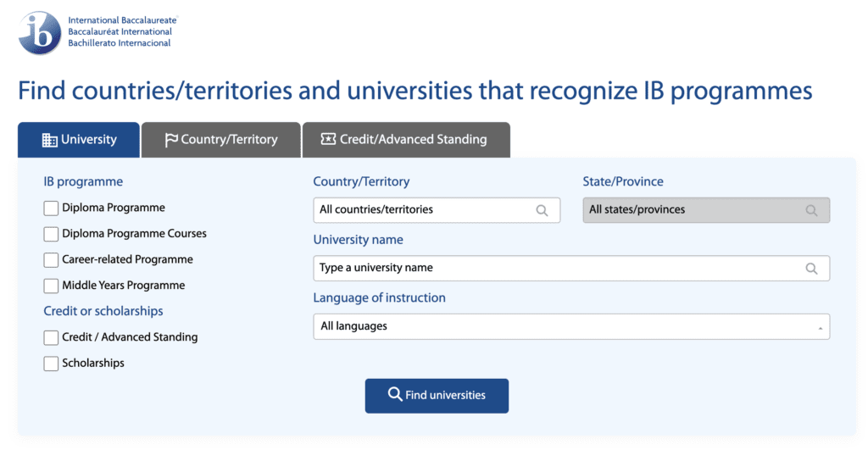Switch to the Credit/Advanced Standing tab
Image resolution: width=868 pixels, height=450 pixels.
tap(406, 140)
